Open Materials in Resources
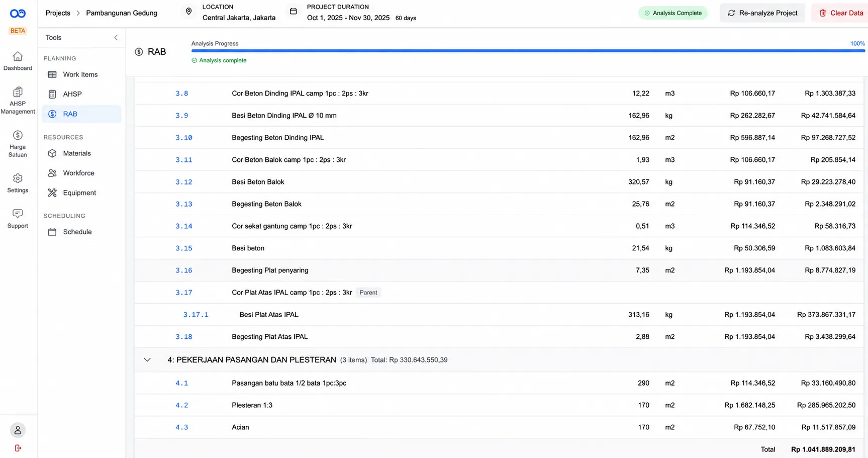Screen dimensions: 868x458 81,153
